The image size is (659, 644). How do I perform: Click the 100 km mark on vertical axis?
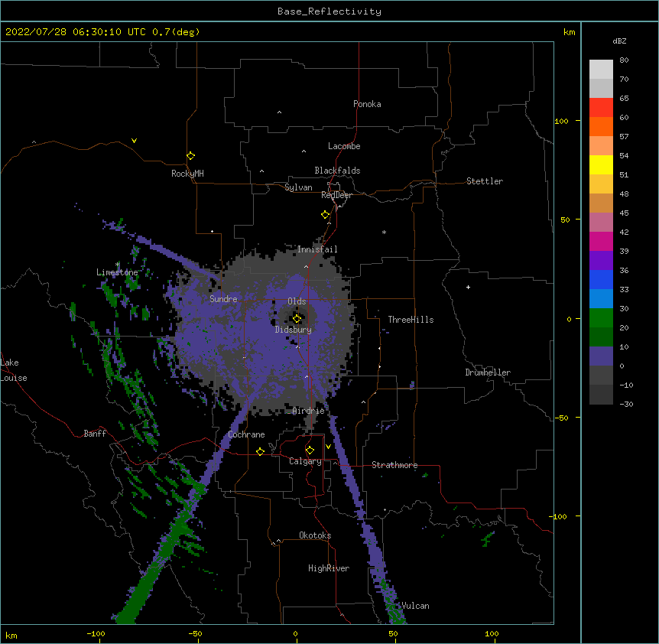pos(561,121)
